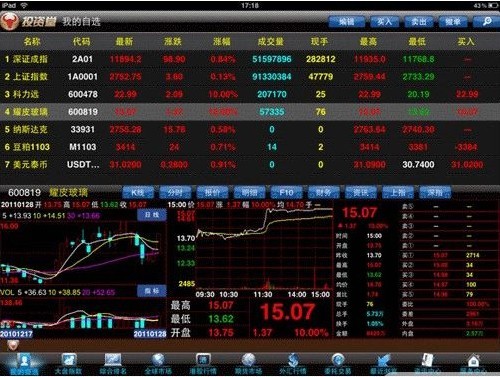500x377 pixels.
Task: Open the 财务 tab
Action: pyautogui.click(x=323, y=192)
